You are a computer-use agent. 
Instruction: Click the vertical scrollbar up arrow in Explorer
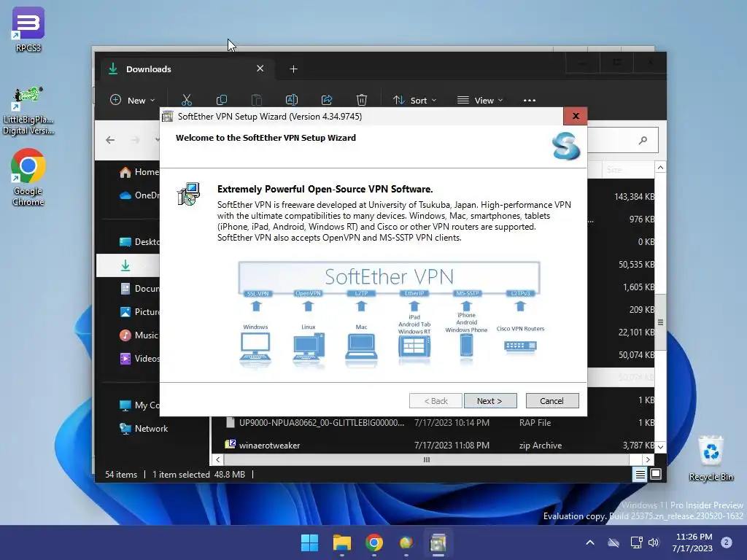point(660,168)
